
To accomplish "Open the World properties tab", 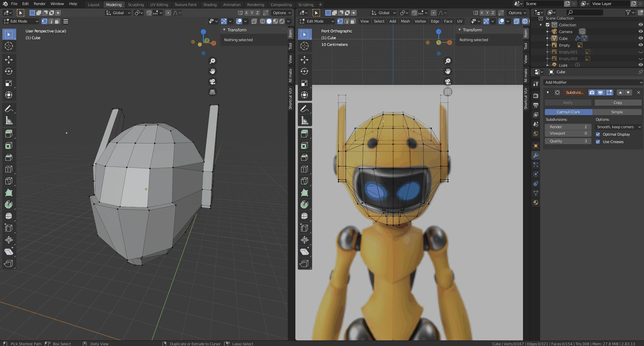I will point(535,134).
